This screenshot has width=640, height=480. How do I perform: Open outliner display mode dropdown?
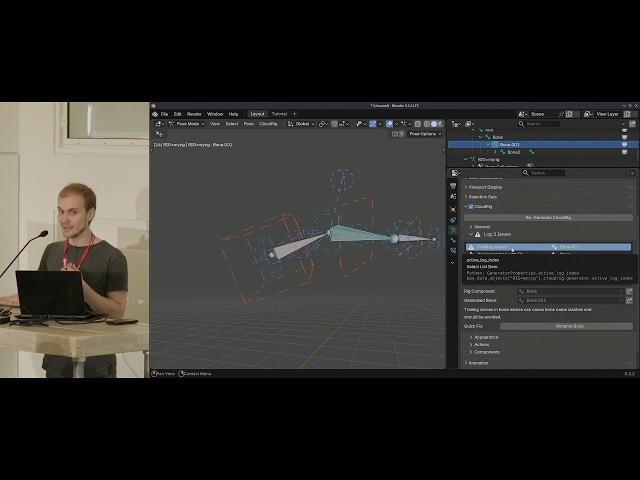click(469, 124)
